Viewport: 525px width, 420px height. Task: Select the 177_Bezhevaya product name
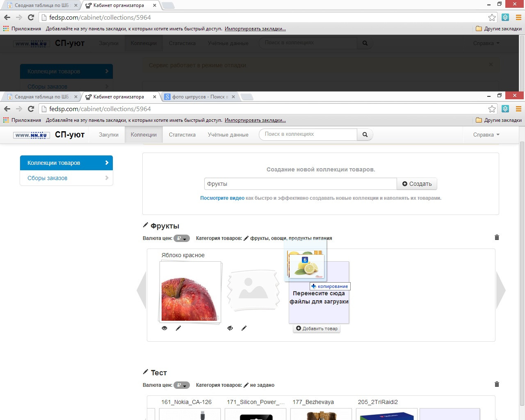[x=313, y=402]
